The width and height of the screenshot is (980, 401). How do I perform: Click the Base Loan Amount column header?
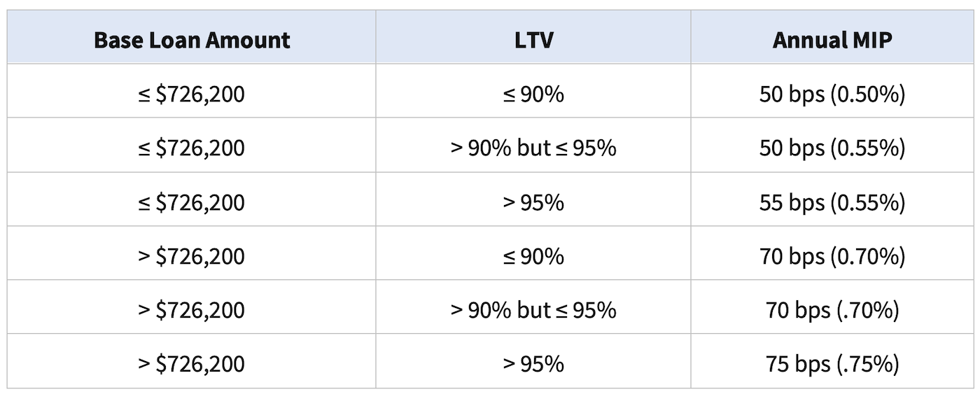tap(191, 40)
